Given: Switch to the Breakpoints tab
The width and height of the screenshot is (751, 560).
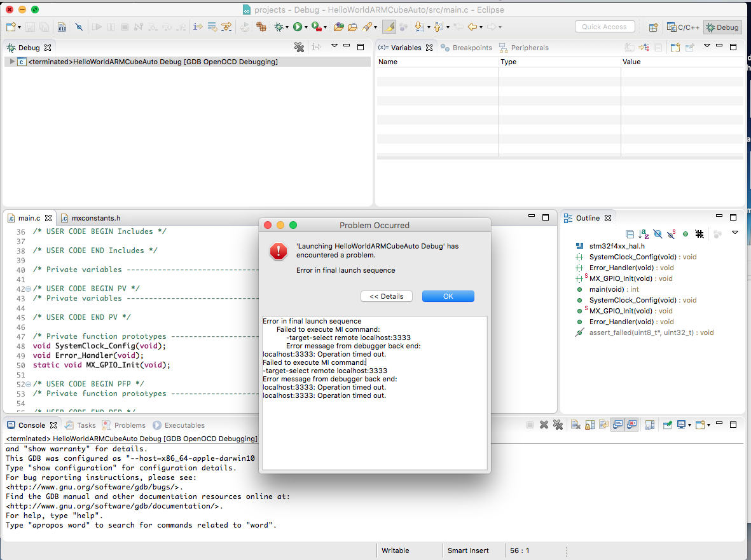Looking at the screenshot, I should (x=466, y=48).
